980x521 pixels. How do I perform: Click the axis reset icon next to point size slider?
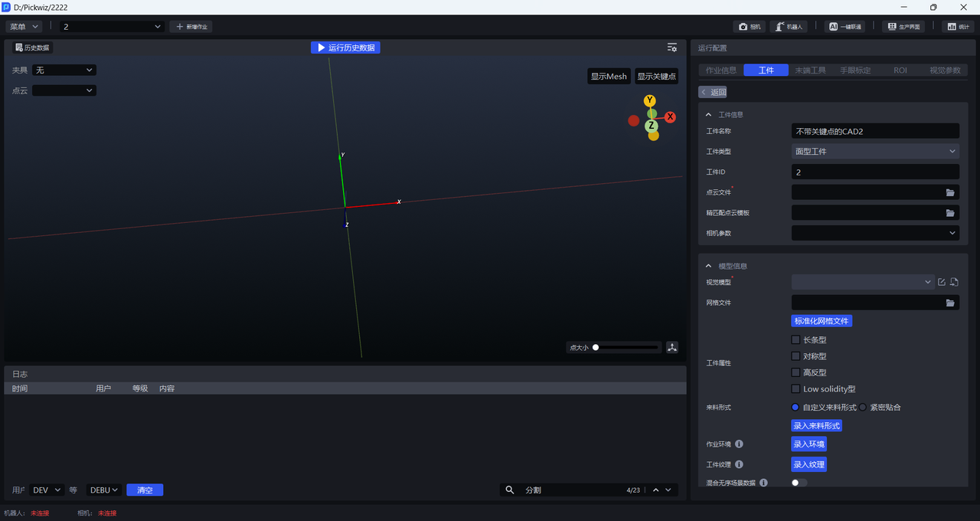coord(672,347)
